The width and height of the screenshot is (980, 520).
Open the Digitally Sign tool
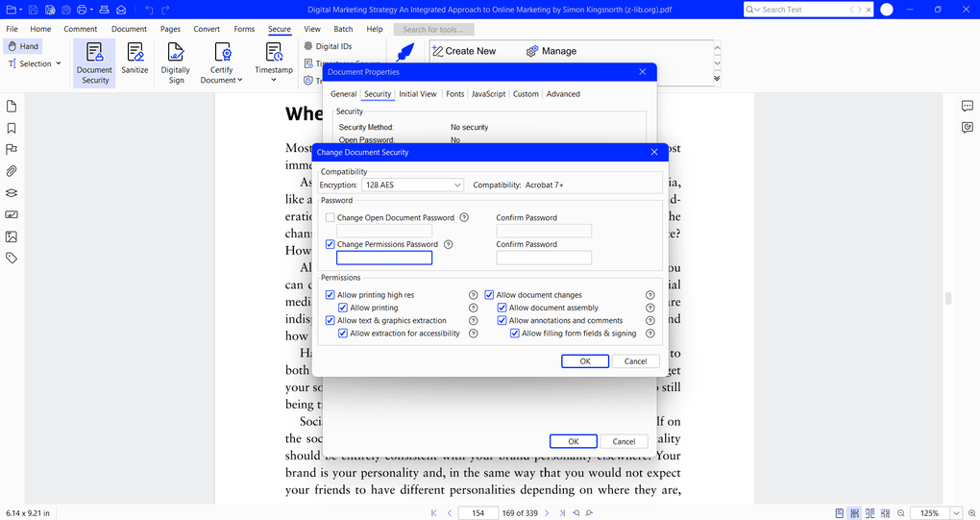(176, 62)
